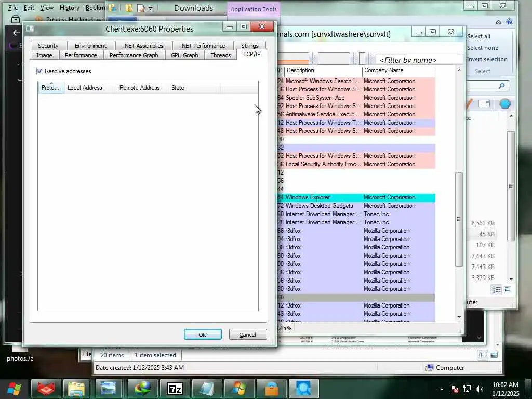Open Internet Download Manager taskbar icon
The width and height of the screenshot is (532, 399).
click(x=142, y=389)
